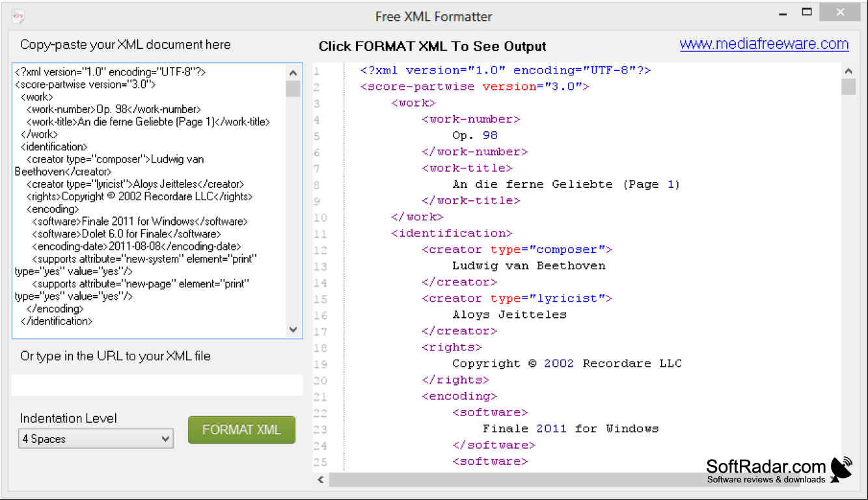Click output line 5 text Op. 98

click(475, 135)
